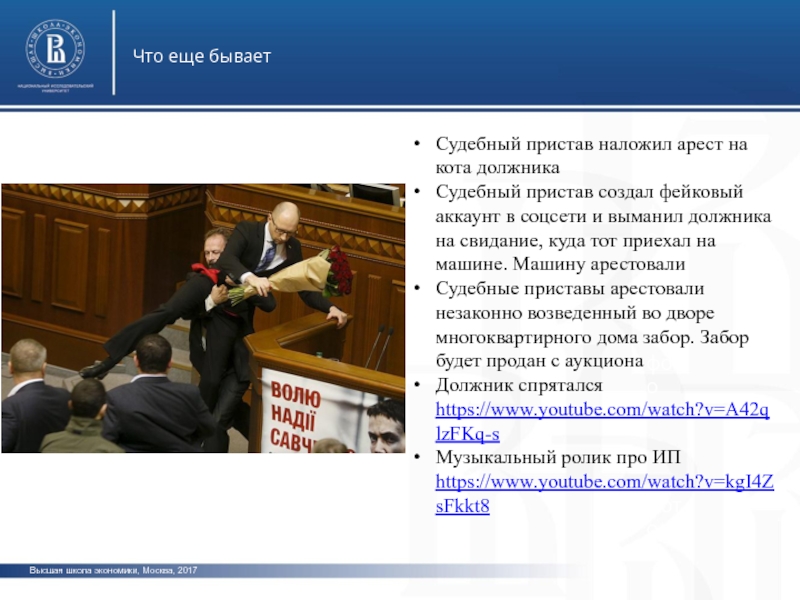Viewport: 800px width, 600px height.
Task: Click footer 'Высшая школа экономики, Москва, 2017'
Action: click(x=113, y=570)
